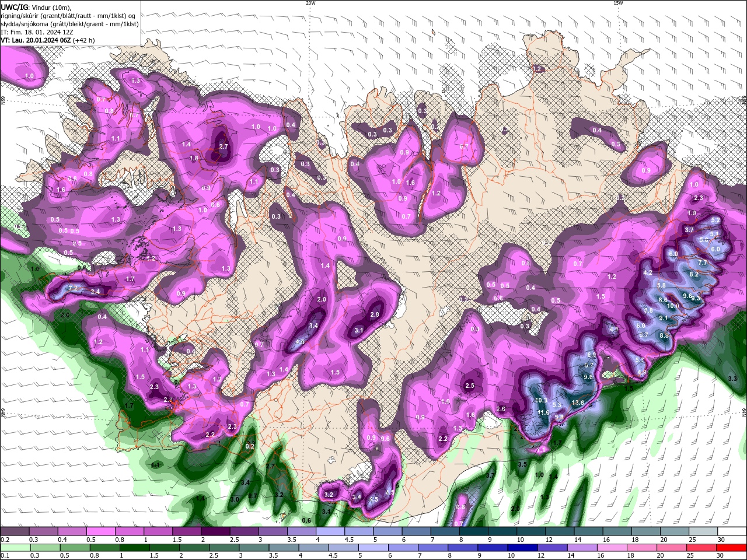Viewport: 747px width, 560px height.
Task: Click bright pink upper legend swatch between 0.5 and 0.8
Action: coord(102,531)
